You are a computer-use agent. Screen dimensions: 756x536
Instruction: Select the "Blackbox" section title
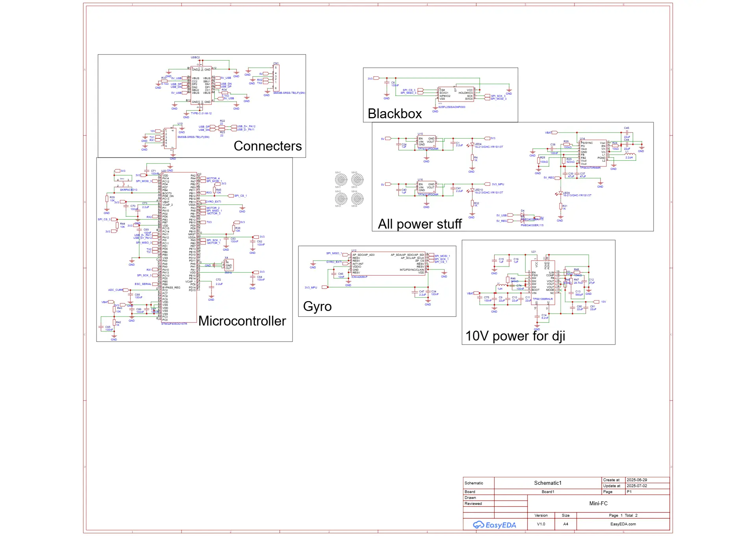(x=395, y=114)
